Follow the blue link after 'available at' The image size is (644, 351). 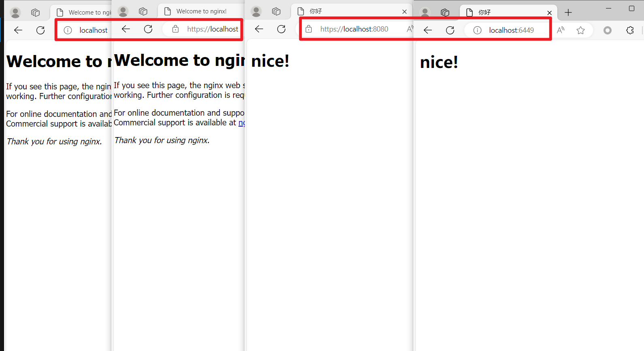click(242, 123)
